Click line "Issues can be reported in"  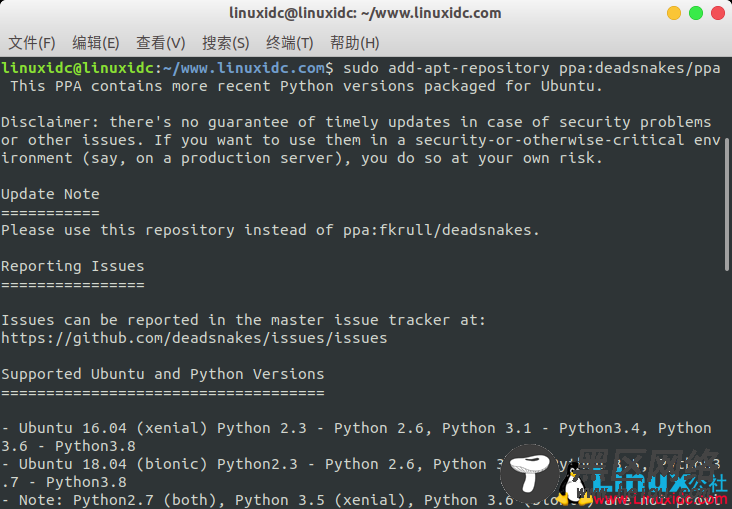point(243,320)
